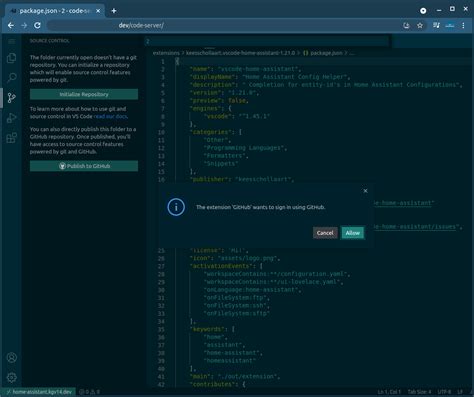Click the "Programming Languages" category entry
The height and width of the screenshot is (397, 474).
(245, 148)
